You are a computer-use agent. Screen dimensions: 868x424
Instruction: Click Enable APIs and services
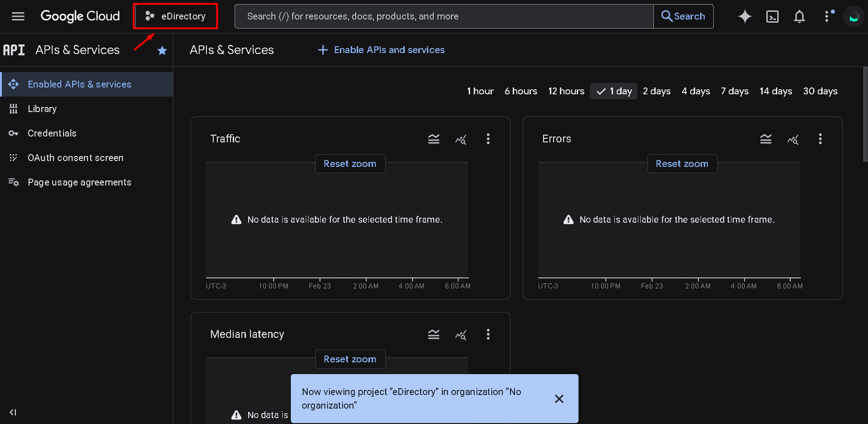tap(381, 50)
